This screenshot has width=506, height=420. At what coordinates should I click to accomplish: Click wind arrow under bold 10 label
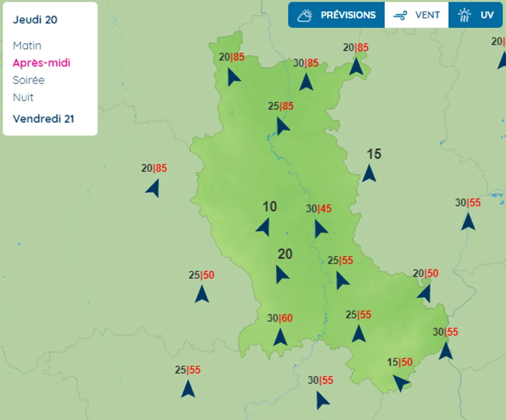(264, 227)
